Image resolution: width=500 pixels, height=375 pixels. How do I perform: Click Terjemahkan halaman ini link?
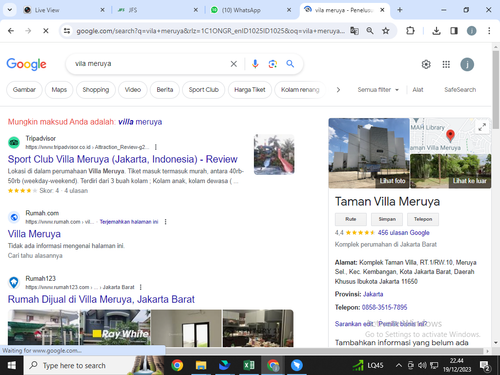129,222
